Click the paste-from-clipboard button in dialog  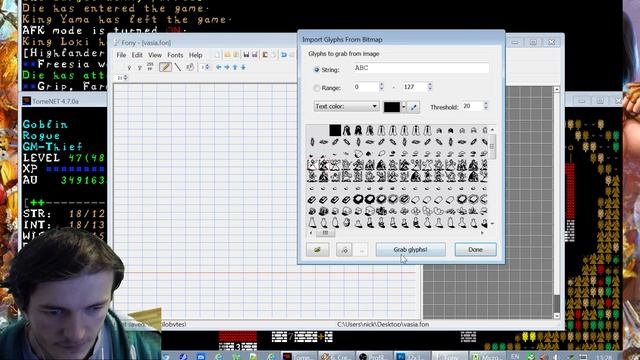pos(344,250)
